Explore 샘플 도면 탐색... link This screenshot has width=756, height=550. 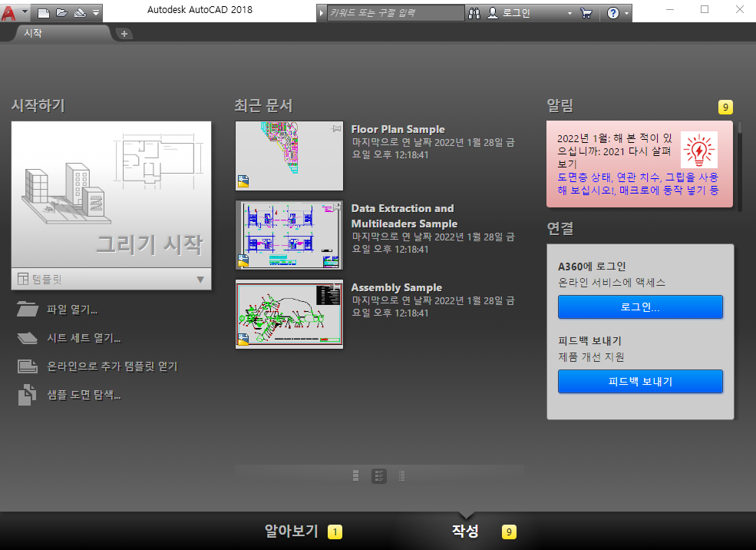pos(84,395)
